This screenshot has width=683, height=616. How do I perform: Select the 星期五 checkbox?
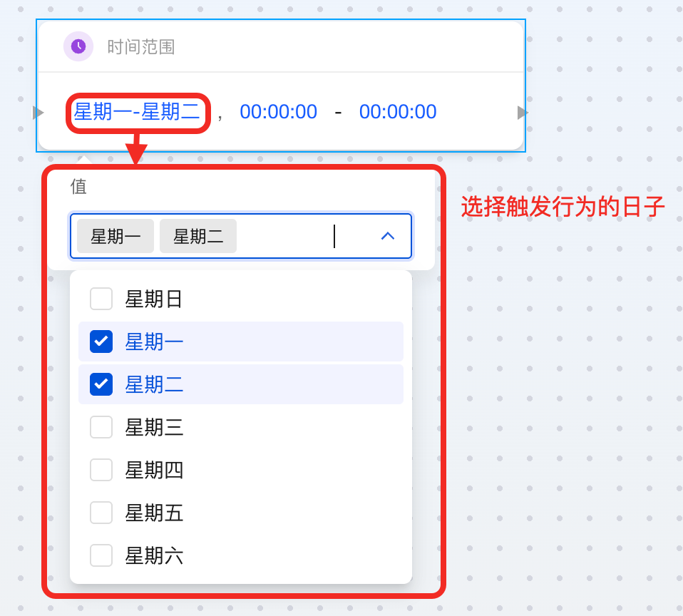click(101, 513)
